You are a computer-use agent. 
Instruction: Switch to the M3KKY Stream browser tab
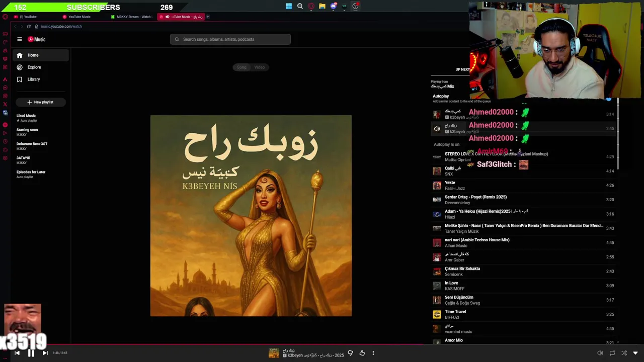(133, 17)
